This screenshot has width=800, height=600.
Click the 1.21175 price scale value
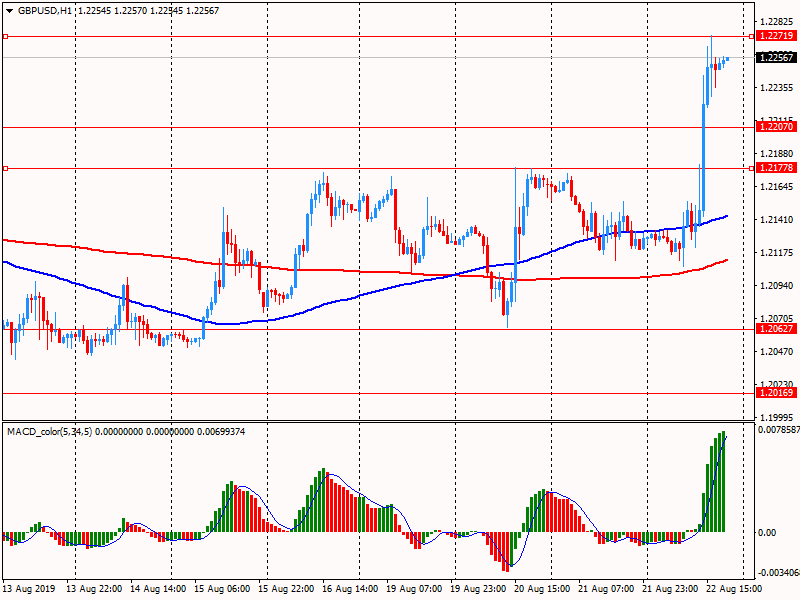click(x=777, y=253)
